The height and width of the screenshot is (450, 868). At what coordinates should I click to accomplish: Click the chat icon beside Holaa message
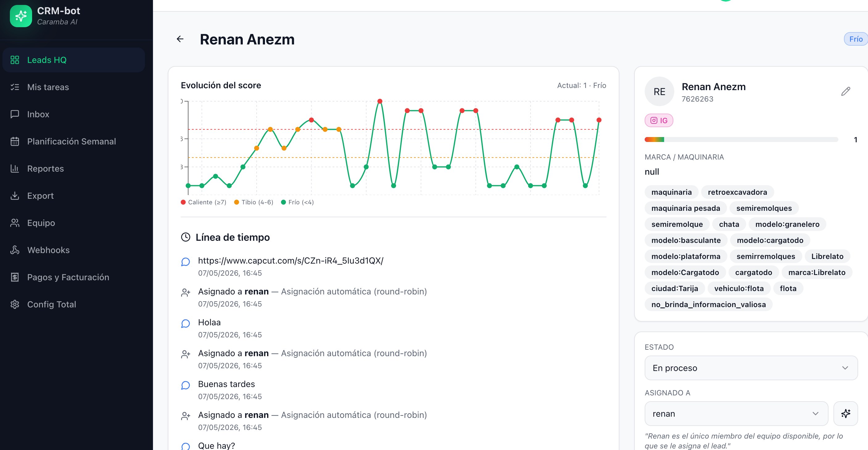click(x=186, y=323)
